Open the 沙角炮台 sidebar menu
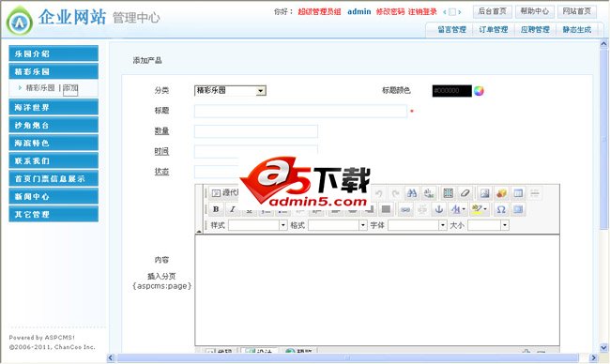This screenshot has width=610, height=364. pos(53,125)
